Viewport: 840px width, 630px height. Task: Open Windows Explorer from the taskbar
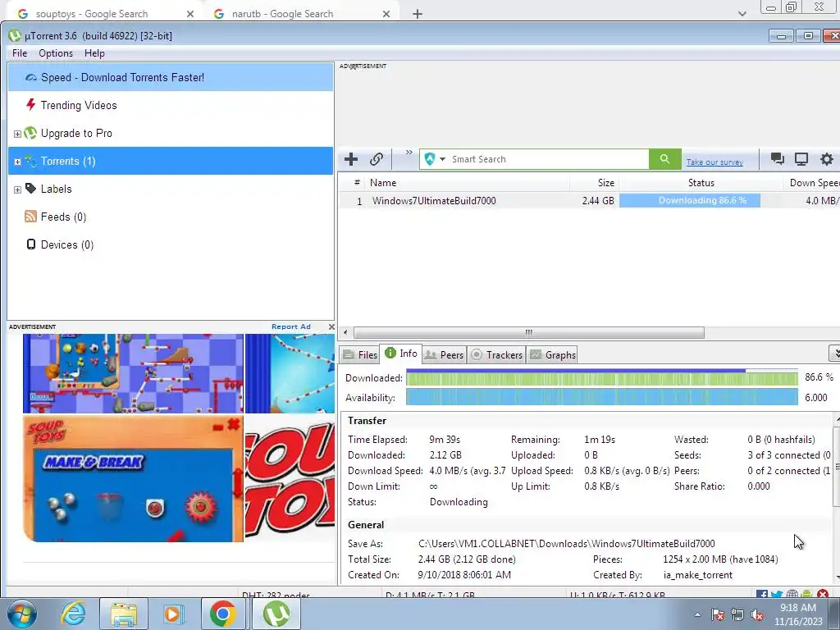tap(125, 614)
